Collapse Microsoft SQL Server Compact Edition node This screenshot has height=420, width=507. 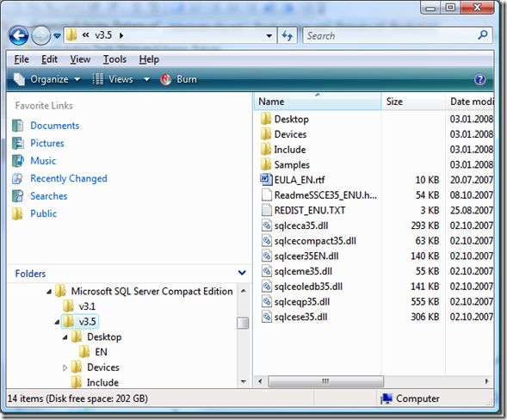(x=49, y=292)
